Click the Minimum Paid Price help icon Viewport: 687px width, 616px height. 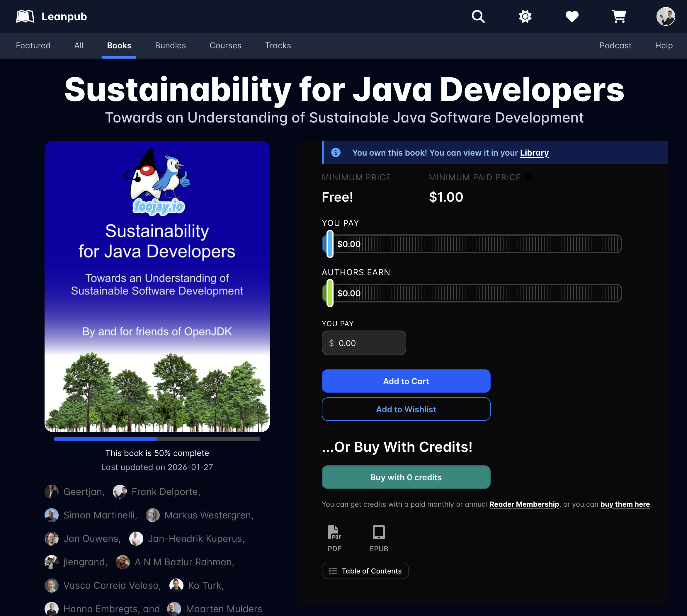[x=528, y=177]
